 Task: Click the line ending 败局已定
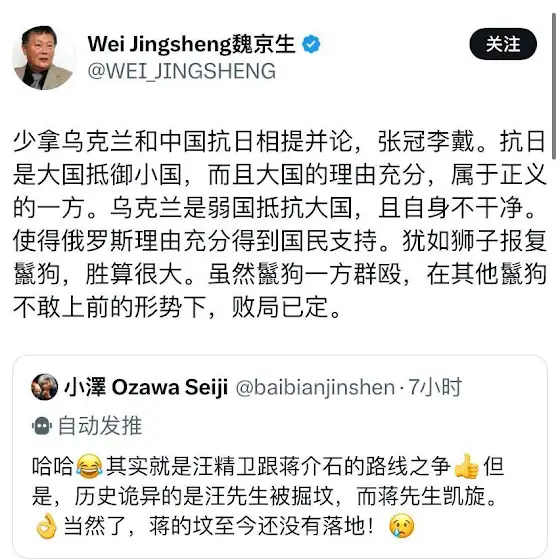(177, 307)
